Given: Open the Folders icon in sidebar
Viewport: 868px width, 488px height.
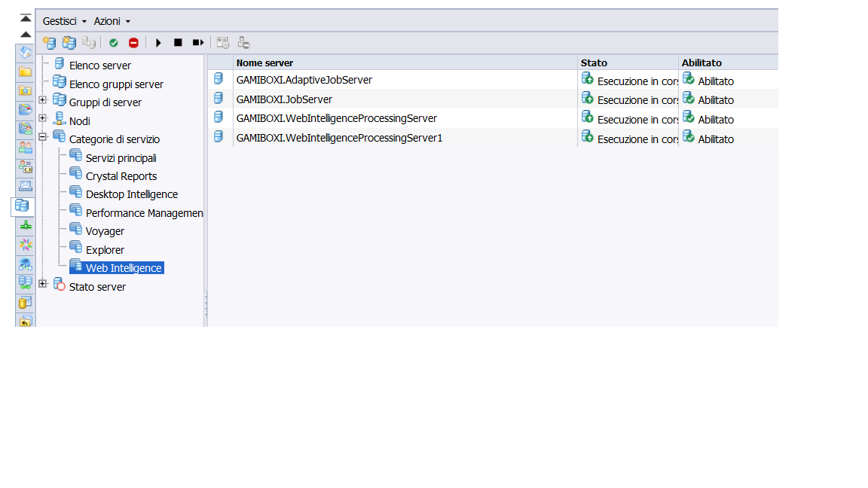Looking at the screenshot, I should (x=26, y=72).
